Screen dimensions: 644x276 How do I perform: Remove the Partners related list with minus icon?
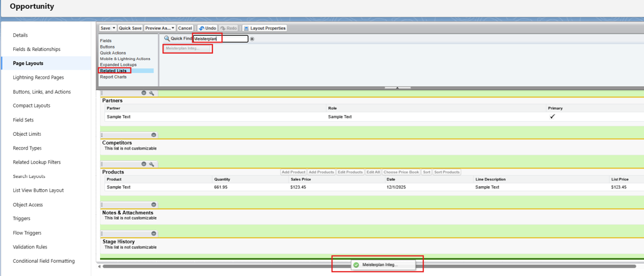pos(144,93)
